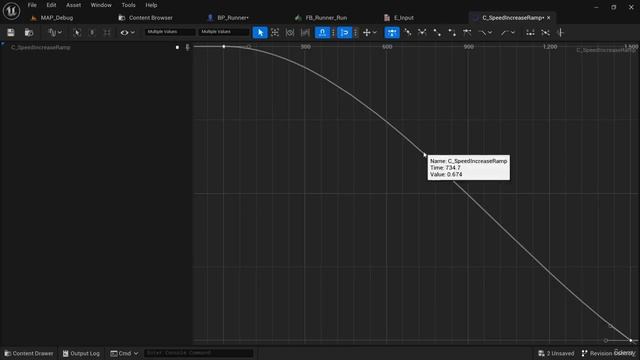Click the dimmed four-corner frame icon

(x=107, y=33)
